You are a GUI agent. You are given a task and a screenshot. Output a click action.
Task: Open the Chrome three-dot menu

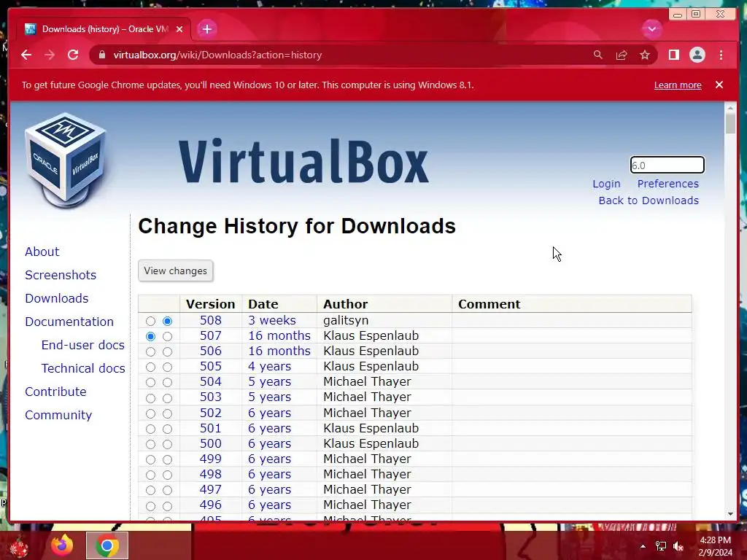click(x=721, y=55)
